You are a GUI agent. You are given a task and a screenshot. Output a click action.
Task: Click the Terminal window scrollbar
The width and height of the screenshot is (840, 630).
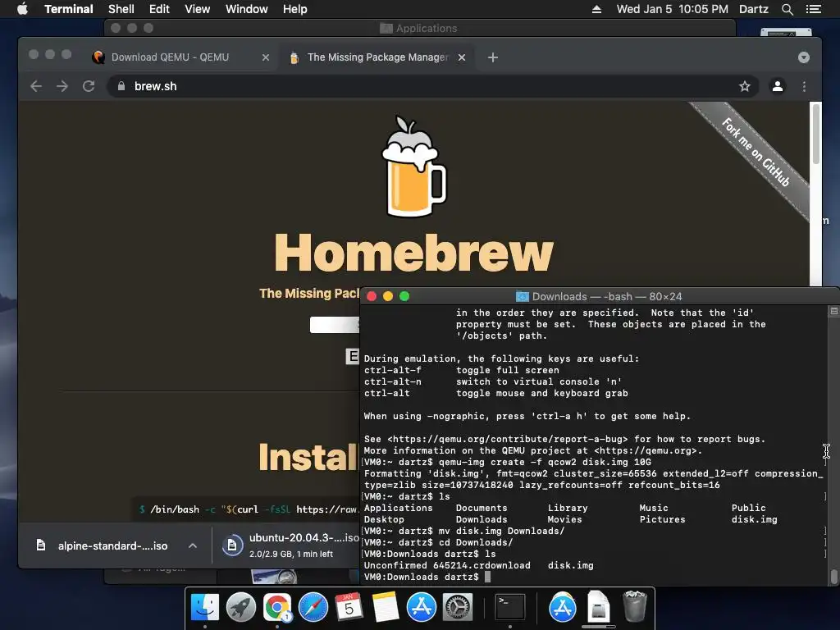point(833,577)
